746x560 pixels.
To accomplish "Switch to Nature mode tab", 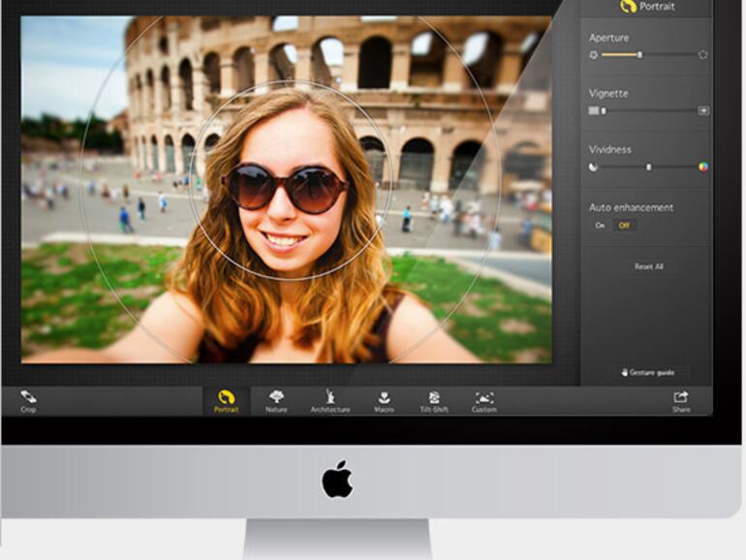I will click(x=276, y=401).
